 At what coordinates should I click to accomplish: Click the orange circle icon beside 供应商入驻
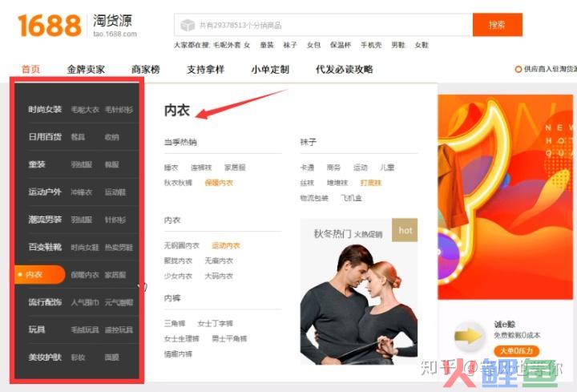click(518, 70)
